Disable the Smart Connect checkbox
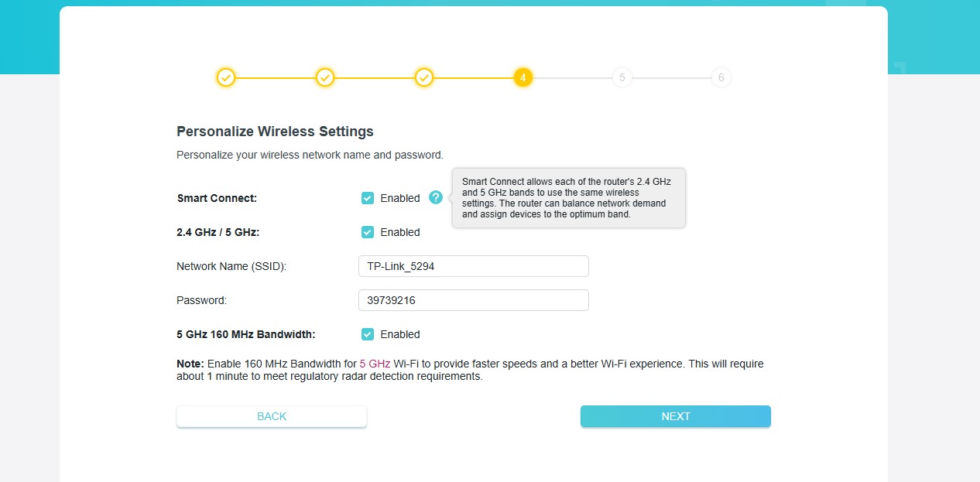The width and height of the screenshot is (980, 482). point(368,198)
